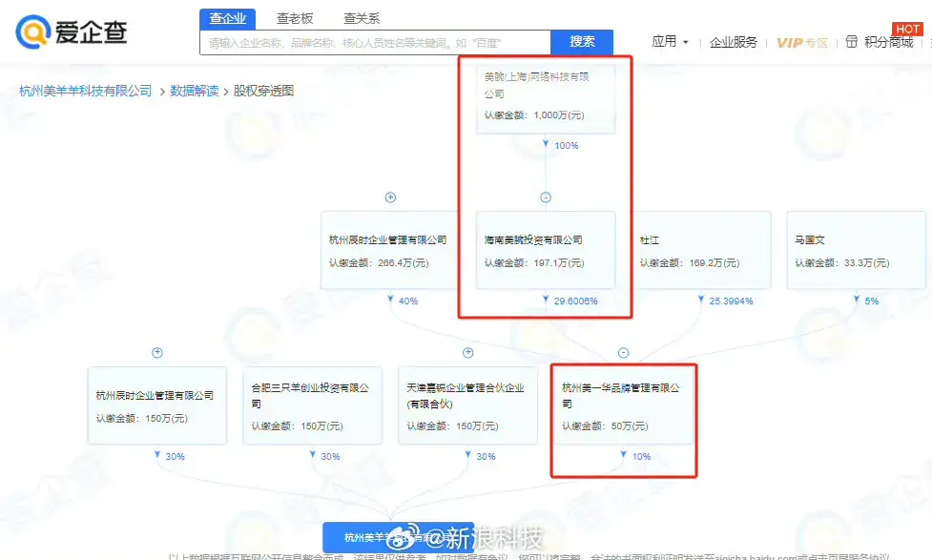Open the 天津嘉锐企业管理合伙企业 card
The width and height of the screenshot is (932, 560).
pos(467,405)
